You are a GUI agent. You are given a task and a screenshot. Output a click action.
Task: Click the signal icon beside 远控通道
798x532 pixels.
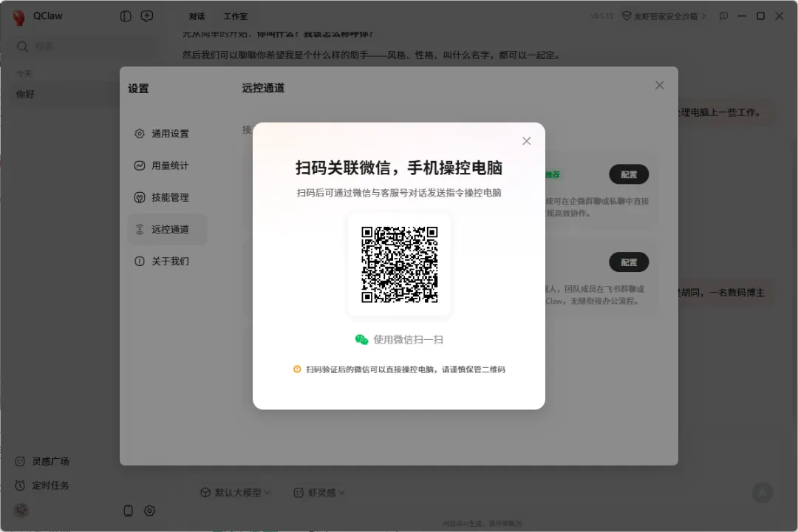click(x=140, y=230)
